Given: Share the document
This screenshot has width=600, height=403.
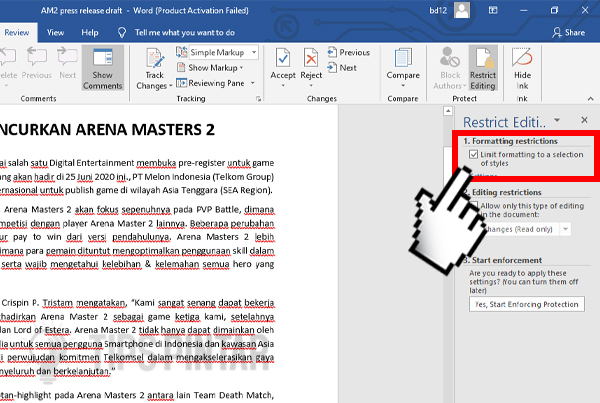Looking at the screenshot, I should (569, 33).
